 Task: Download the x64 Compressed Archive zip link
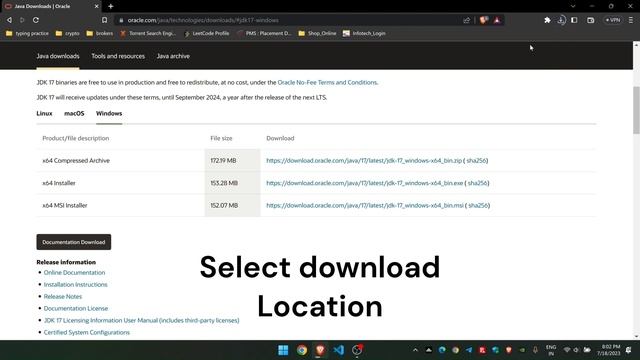[x=364, y=161]
